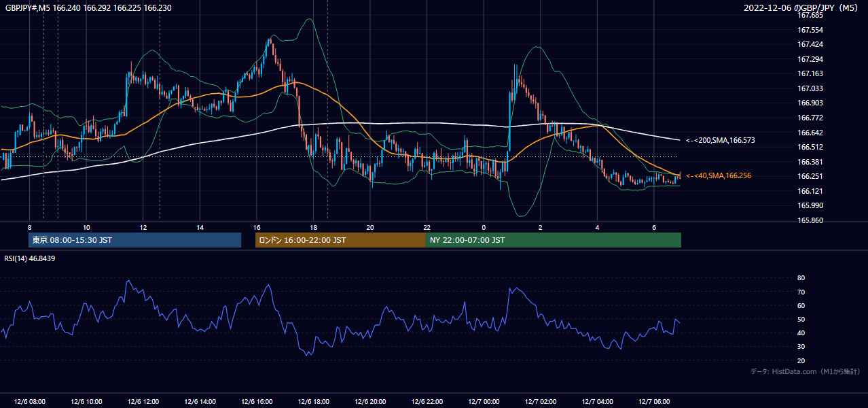Click the 12/6 16:00 bottom time label

coord(257,401)
